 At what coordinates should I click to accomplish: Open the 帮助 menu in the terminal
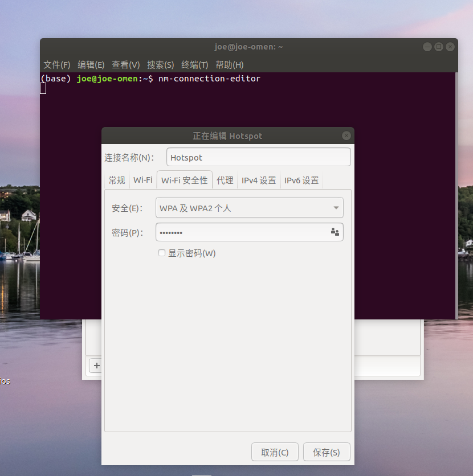pos(229,64)
